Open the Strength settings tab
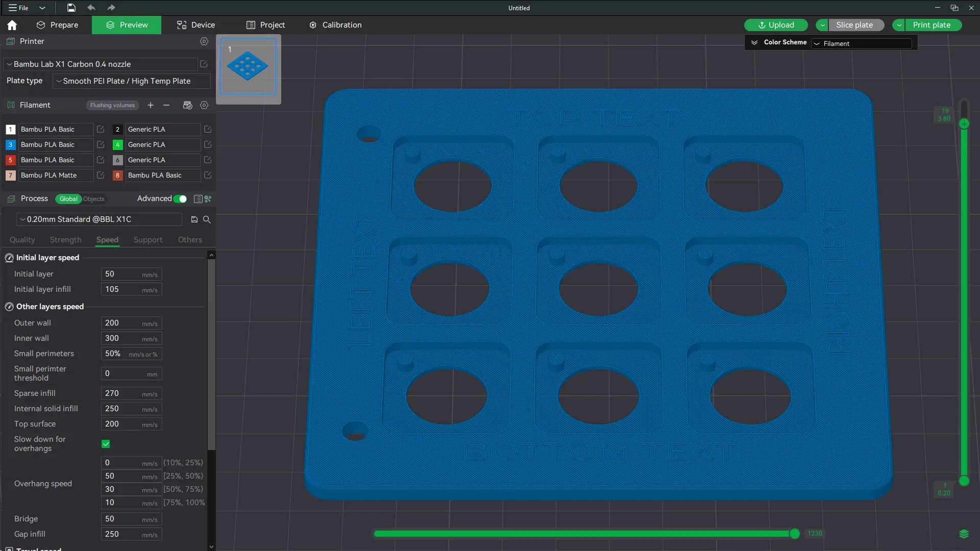The height and width of the screenshot is (551, 980). tap(65, 240)
